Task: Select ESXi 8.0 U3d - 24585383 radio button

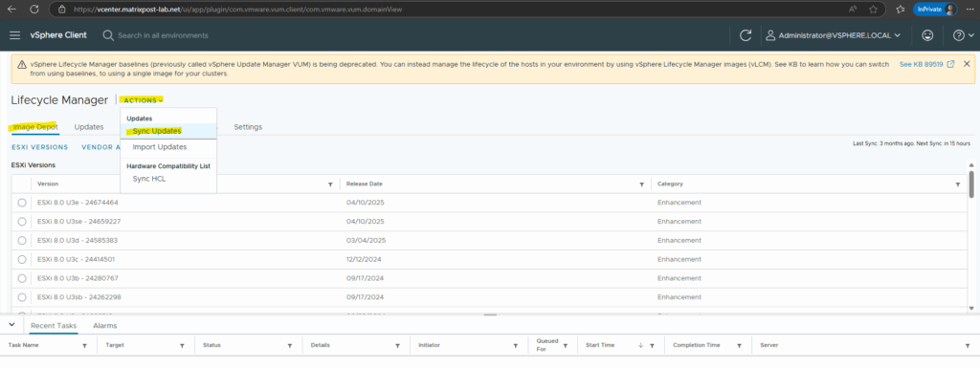Action: 22,240
